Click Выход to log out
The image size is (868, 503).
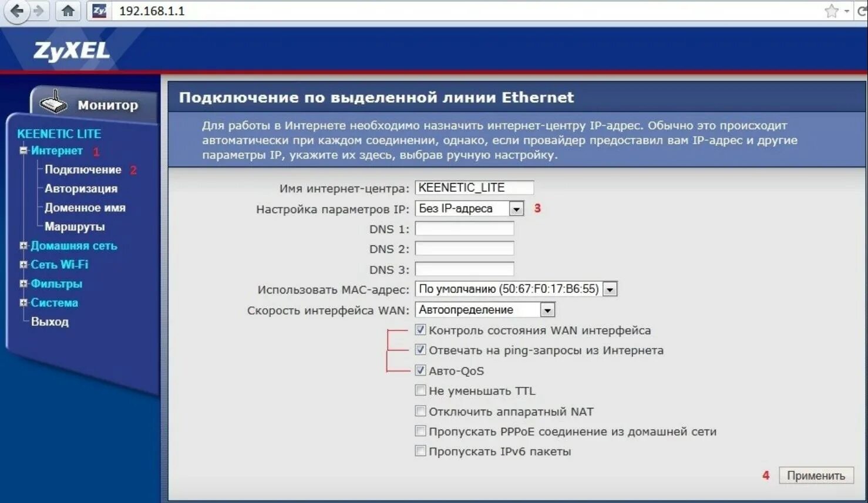[x=50, y=322]
